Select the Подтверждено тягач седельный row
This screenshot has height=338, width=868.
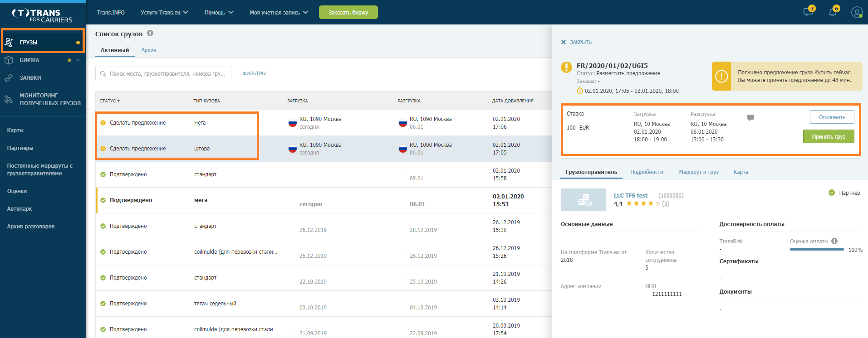(324, 304)
